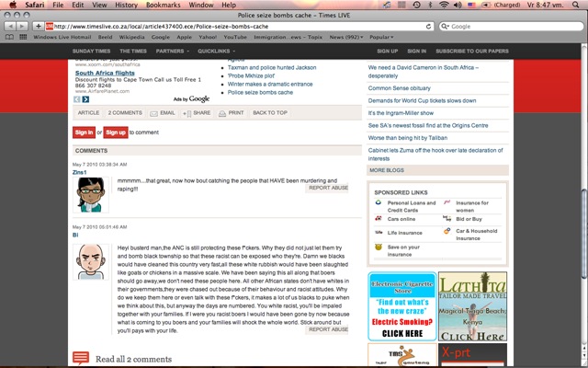Select PRINT in the article toolbar

click(231, 113)
